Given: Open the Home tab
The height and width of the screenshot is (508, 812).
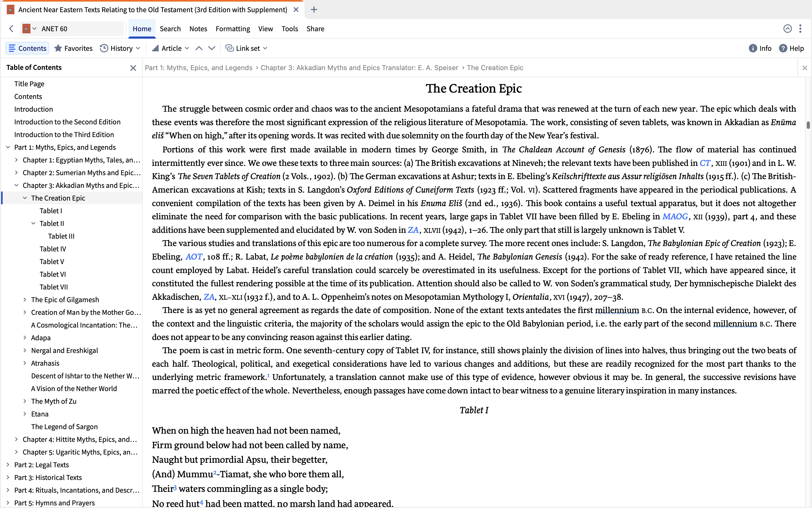Looking at the screenshot, I should point(142,29).
